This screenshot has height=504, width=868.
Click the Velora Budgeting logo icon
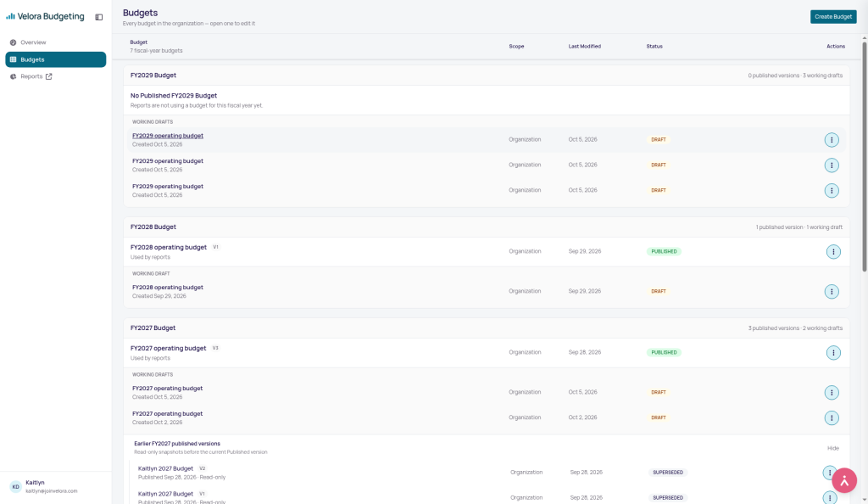click(10, 17)
